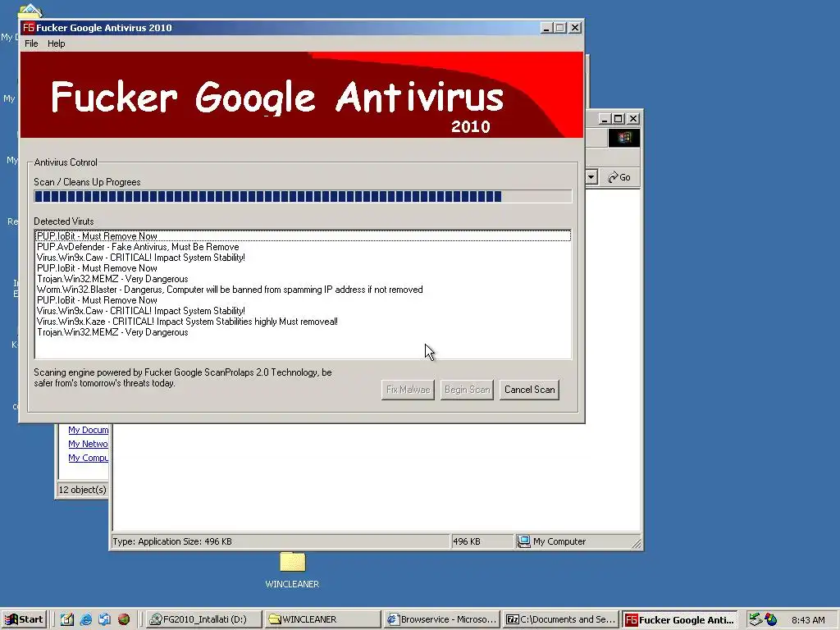Click the Explorer window resize grip
Image resolution: width=840 pixels, height=630 pixels.
[x=636, y=543]
